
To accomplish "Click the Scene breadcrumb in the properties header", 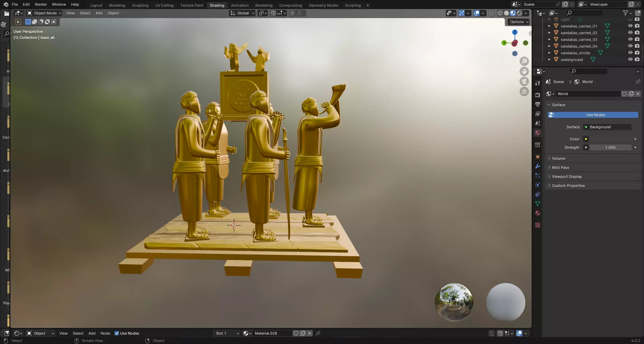I will coord(555,82).
